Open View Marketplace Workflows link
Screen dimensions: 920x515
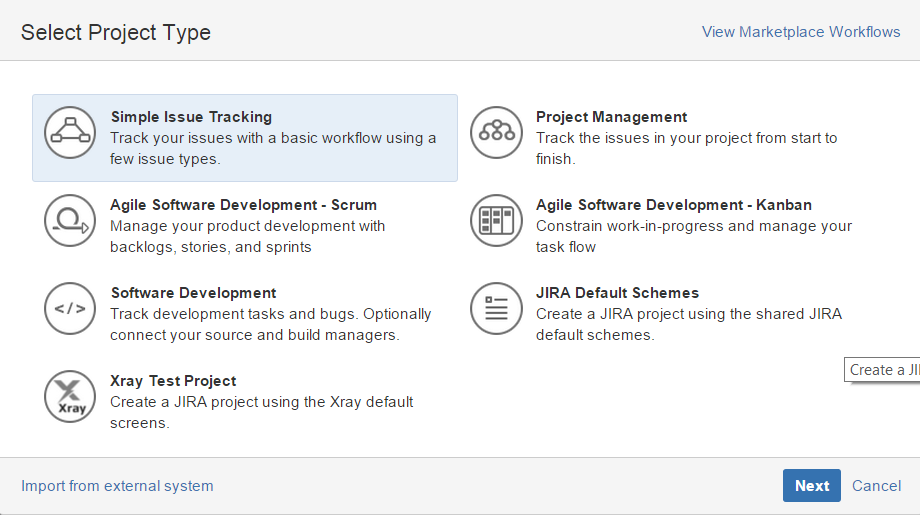click(x=801, y=32)
